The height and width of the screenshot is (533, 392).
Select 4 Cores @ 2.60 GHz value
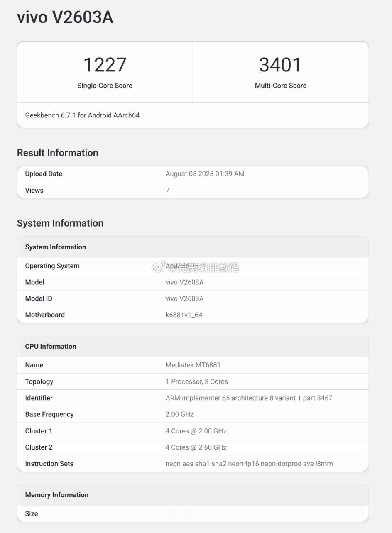click(196, 447)
